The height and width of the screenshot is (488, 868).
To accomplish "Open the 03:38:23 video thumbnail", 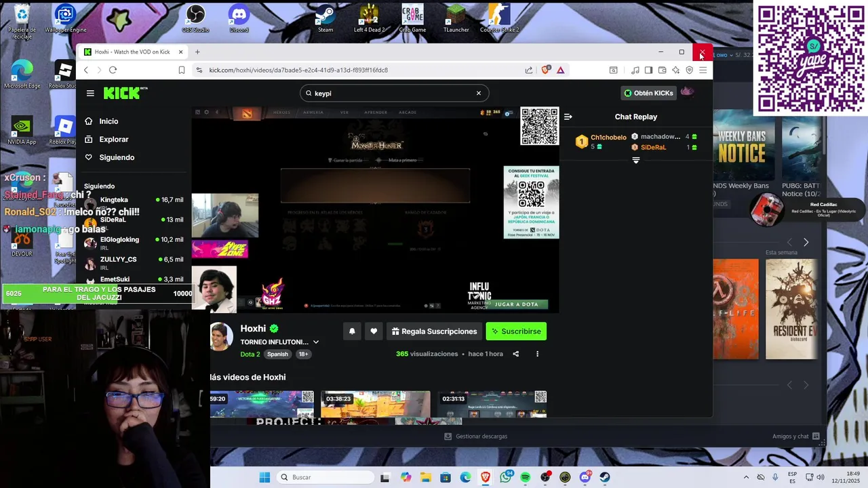I will click(x=375, y=404).
